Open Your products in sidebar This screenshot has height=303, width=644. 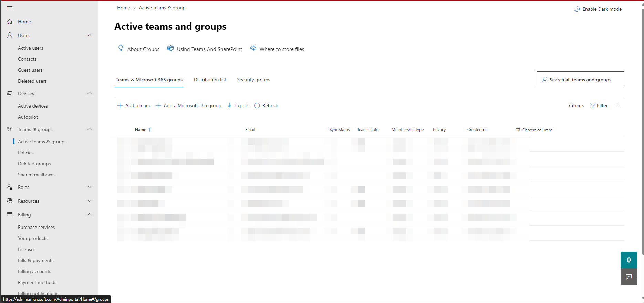(x=33, y=238)
